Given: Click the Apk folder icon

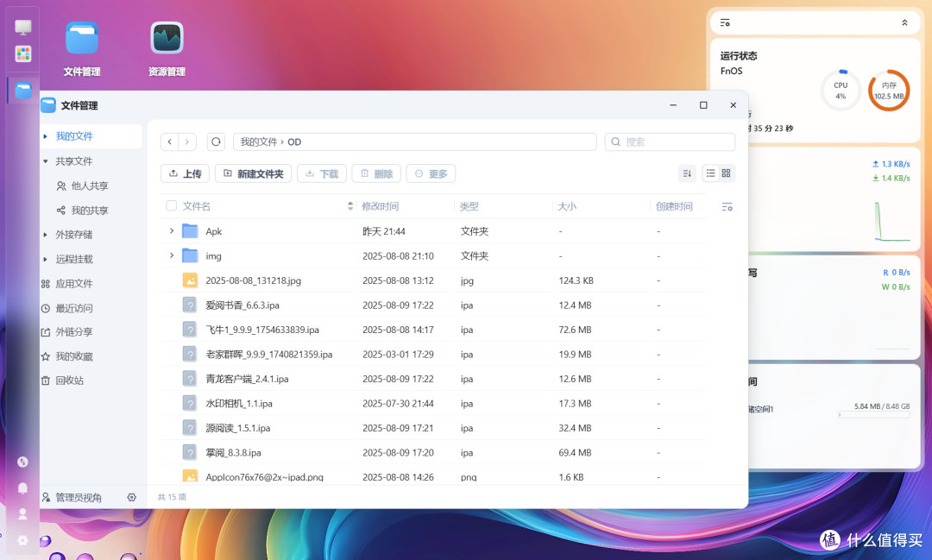Looking at the screenshot, I should (190, 230).
